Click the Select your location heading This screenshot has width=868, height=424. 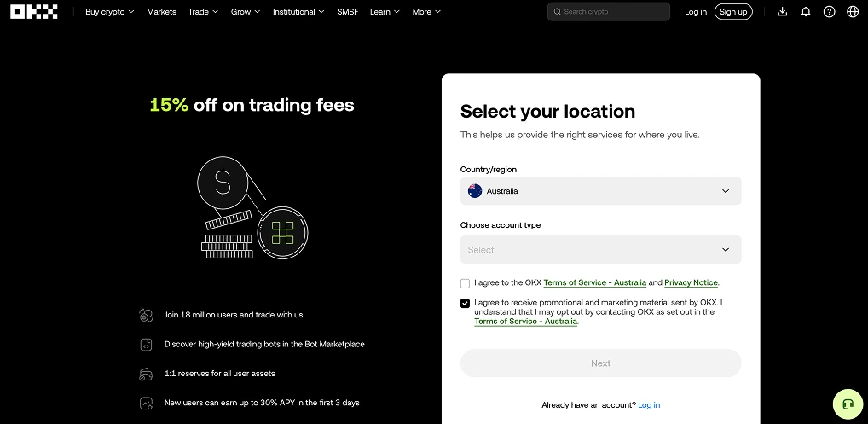point(548,111)
